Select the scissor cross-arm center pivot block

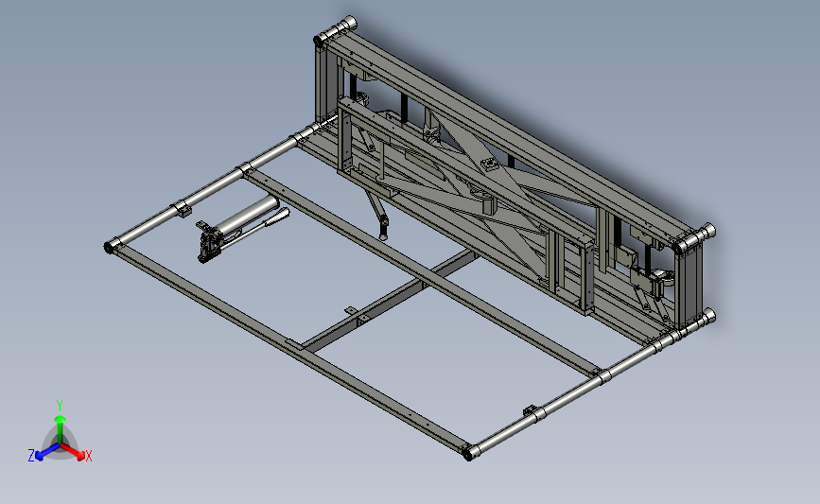coord(490,165)
